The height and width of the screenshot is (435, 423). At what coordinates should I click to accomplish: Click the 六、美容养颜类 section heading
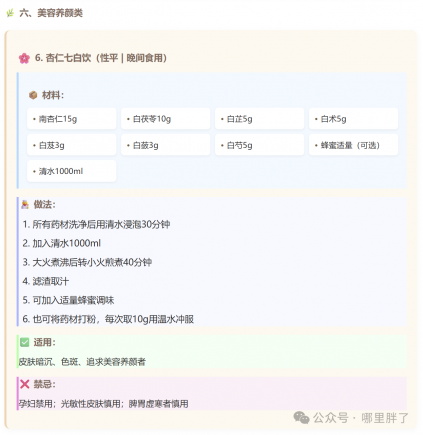tap(51, 13)
